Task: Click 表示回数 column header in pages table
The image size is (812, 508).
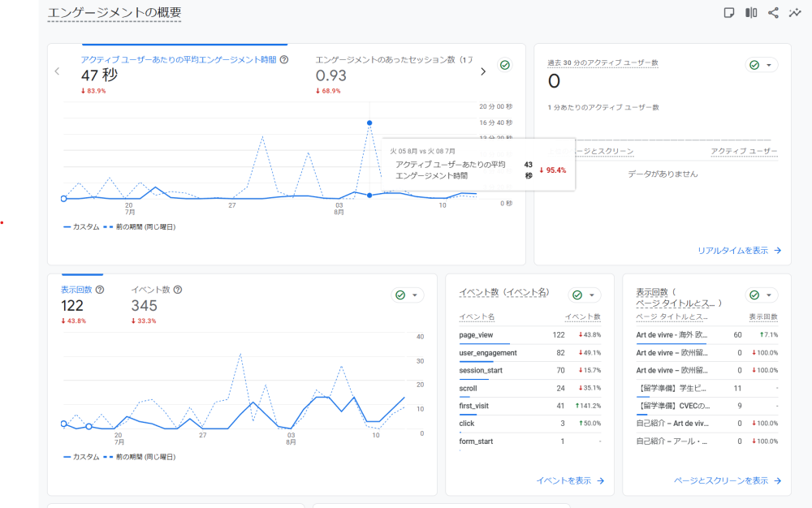Action: click(763, 316)
